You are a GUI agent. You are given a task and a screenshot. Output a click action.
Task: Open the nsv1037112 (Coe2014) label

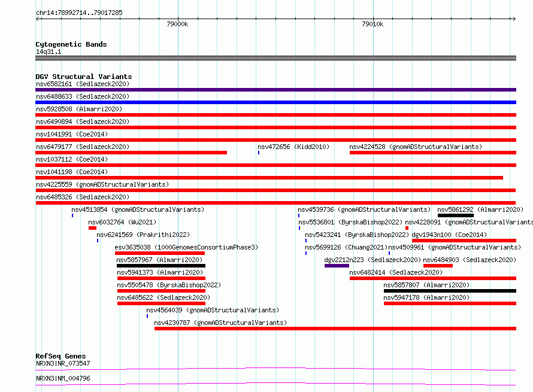72,159
